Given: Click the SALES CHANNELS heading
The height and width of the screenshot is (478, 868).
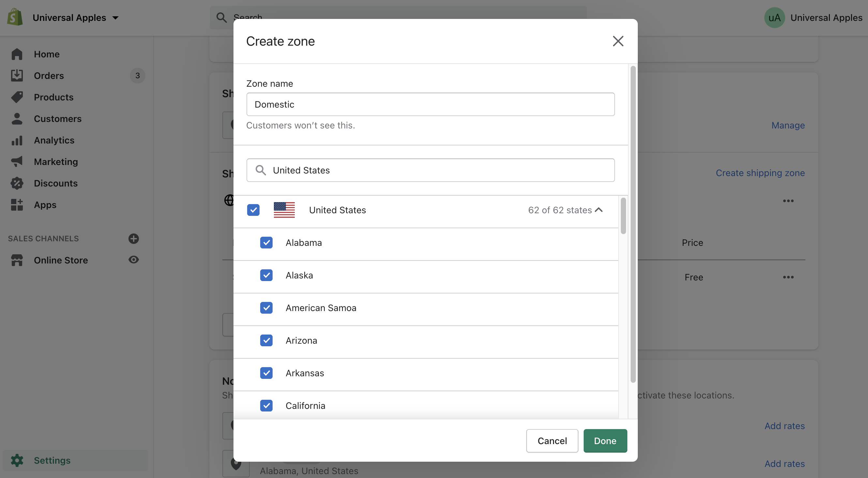Looking at the screenshot, I should point(43,238).
